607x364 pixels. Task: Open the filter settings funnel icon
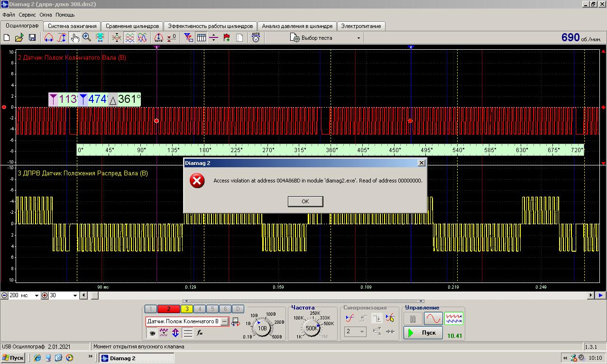pyautogui.click(x=188, y=38)
